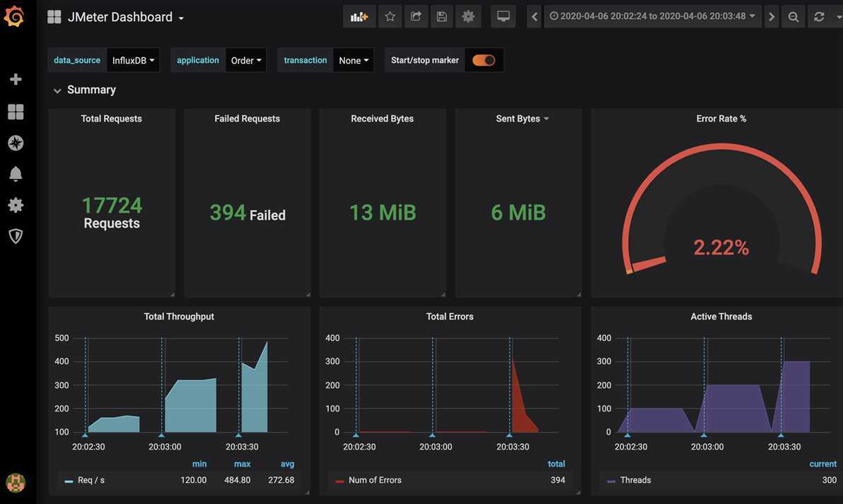The height and width of the screenshot is (504, 843).
Task: Open the time range picker
Action: (652, 17)
